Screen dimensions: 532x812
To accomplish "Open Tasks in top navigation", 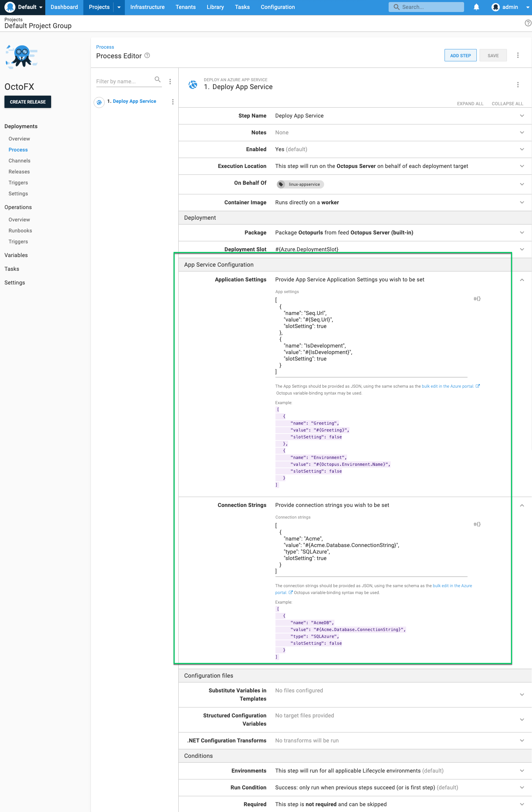I will (242, 7).
